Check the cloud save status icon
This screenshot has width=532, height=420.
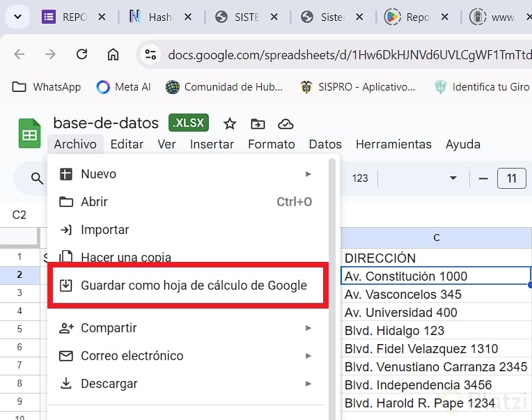pos(285,124)
